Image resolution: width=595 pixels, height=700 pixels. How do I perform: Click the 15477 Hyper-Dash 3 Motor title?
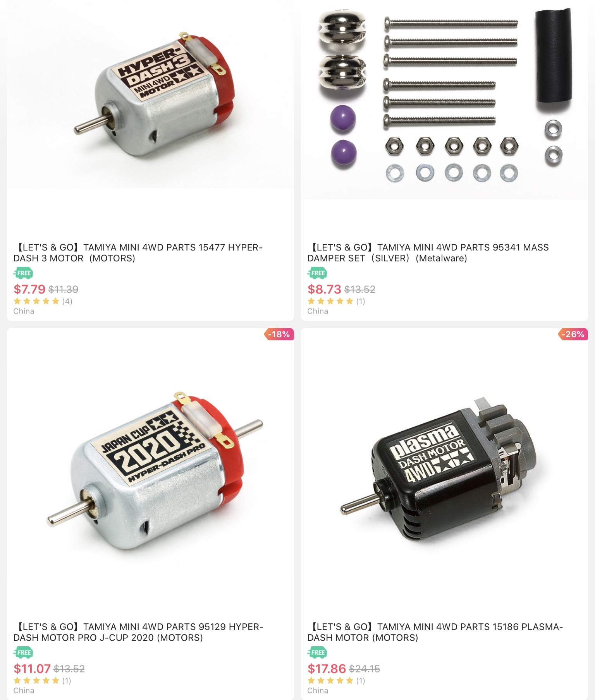tap(138, 252)
